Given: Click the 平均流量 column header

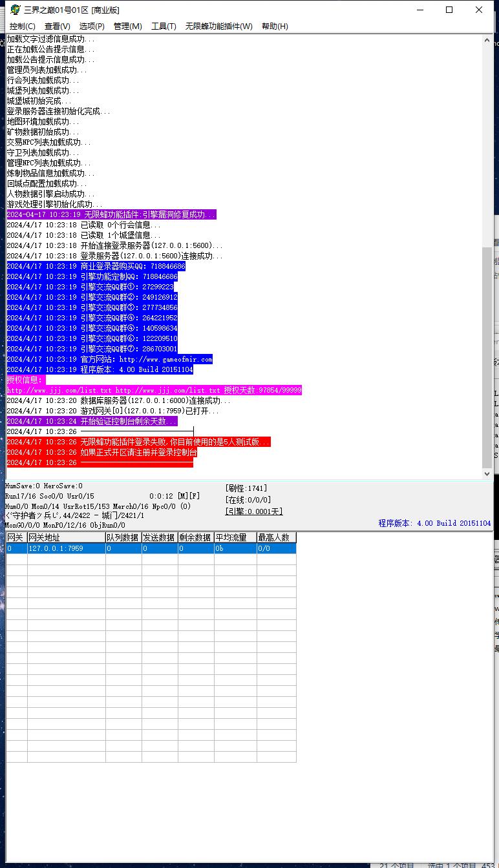Looking at the screenshot, I should click(x=235, y=537).
